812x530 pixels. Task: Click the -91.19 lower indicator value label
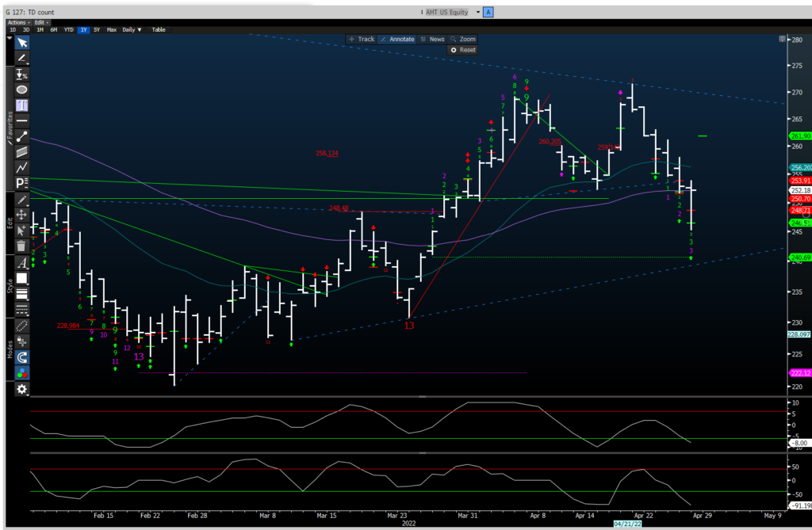[x=800, y=505]
